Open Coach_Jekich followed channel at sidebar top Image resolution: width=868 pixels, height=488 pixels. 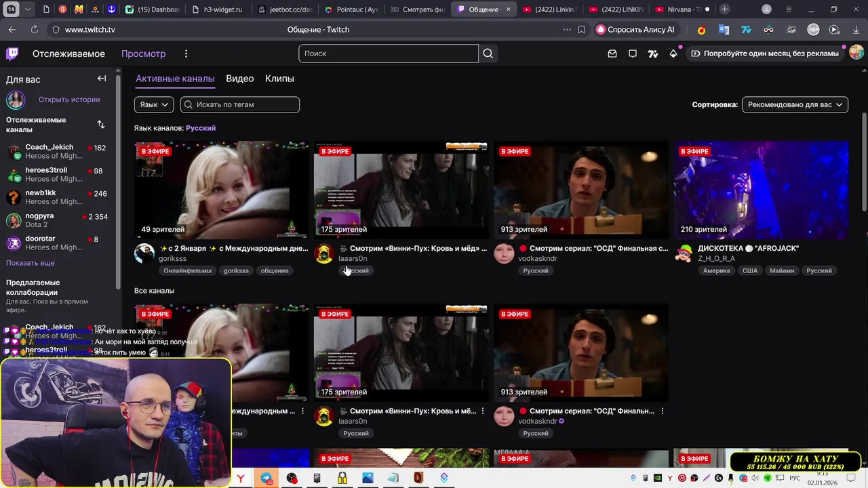tap(57, 152)
